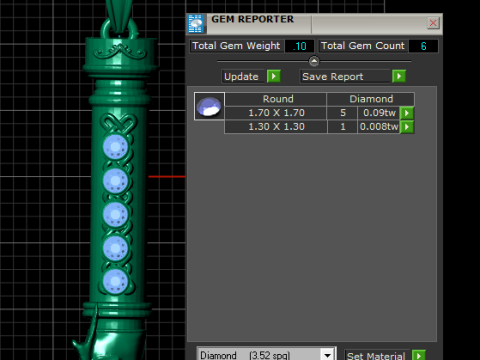Image resolution: width=480 pixels, height=360 pixels.
Task: Select the bottom gem on the pendant
Action: (115, 281)
